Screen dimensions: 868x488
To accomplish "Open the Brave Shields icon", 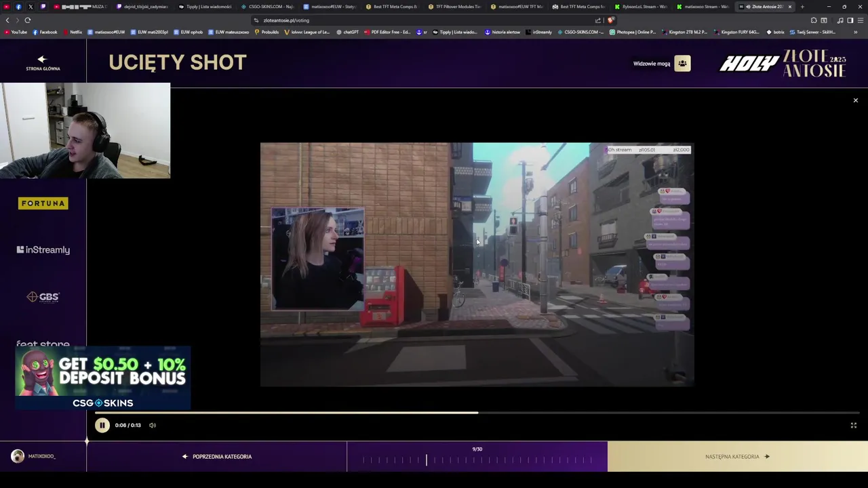I will tap(611, 20).
